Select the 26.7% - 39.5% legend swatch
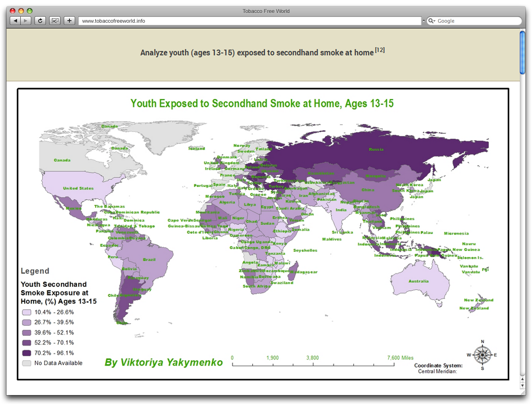Screen dimensions: 532x404 pyautogui.click(x=26, y=322)
